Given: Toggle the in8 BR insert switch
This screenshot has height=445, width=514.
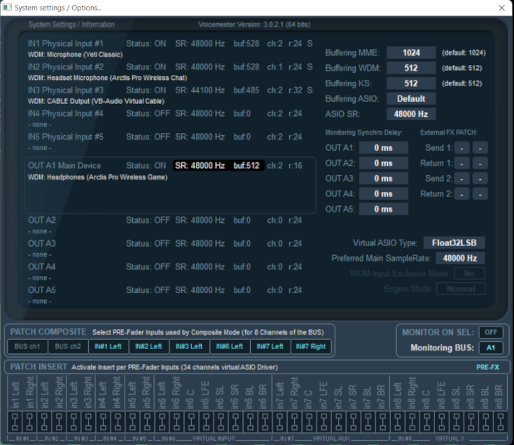Looking at the screenshot, I should [500, 421].
